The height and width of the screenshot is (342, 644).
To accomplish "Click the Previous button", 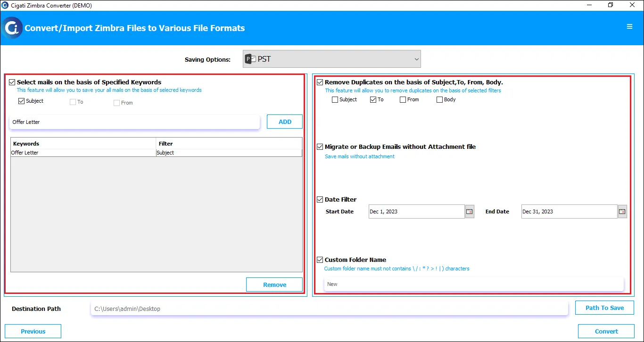I will pos(33,331).
